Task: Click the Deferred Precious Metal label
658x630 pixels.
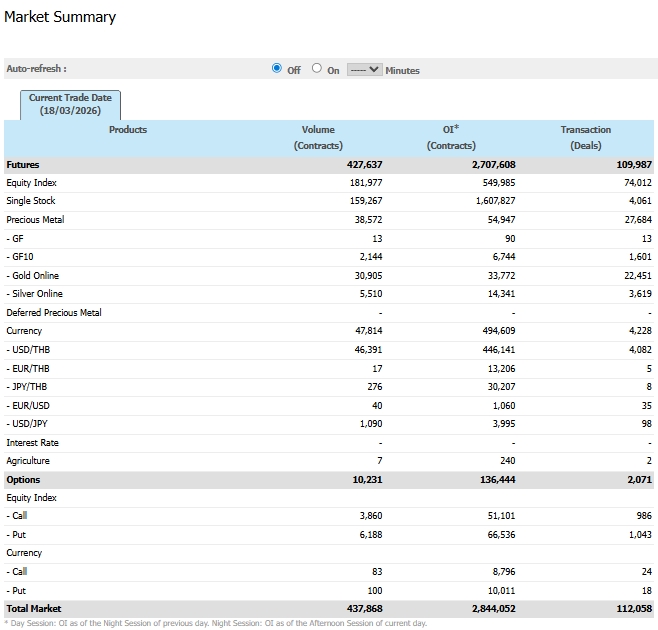Action: [x=54, y=313]
